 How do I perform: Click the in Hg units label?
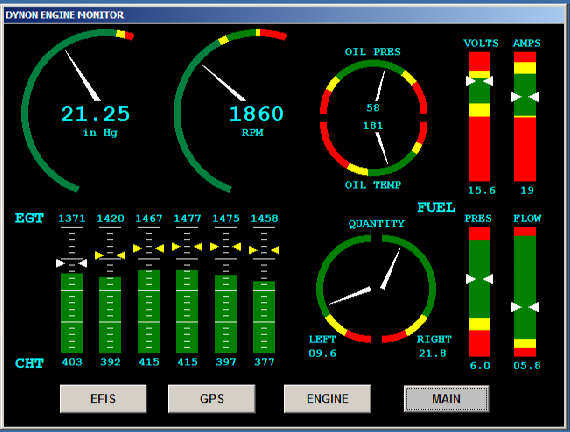click(x=100, y=133)
